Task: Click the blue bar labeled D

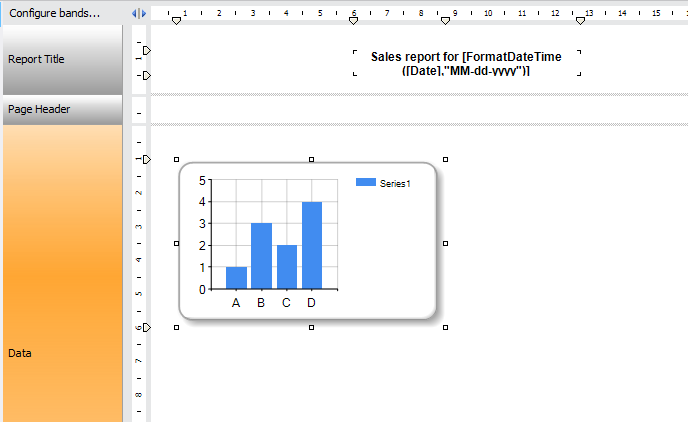Action: (312, 245)
